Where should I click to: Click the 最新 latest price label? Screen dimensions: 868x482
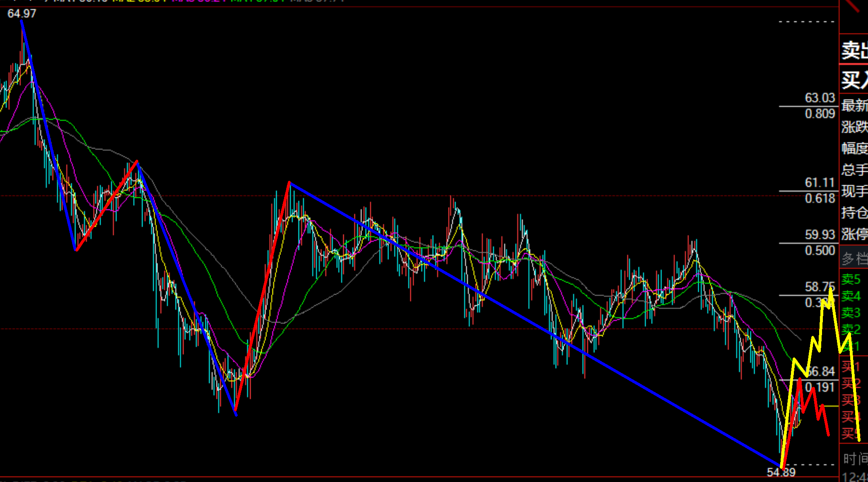pyautogui.click(x=854, y=105)
